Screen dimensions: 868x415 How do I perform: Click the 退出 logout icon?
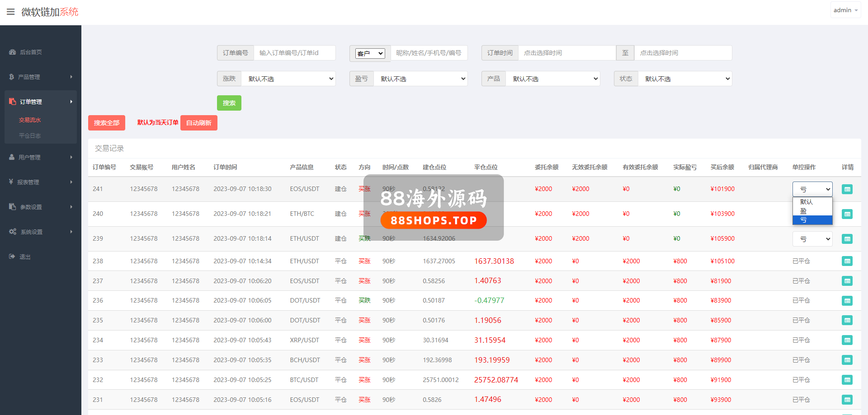[x=12, y=256]
